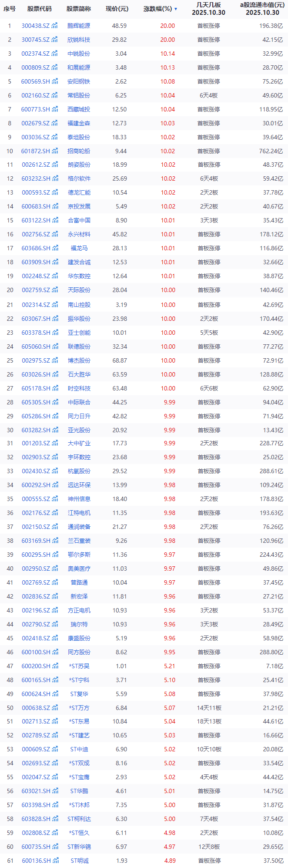Screen dimensions: 288x868
Task: Click the chart icon for 002314.SZ
Action: pos(55,305)
